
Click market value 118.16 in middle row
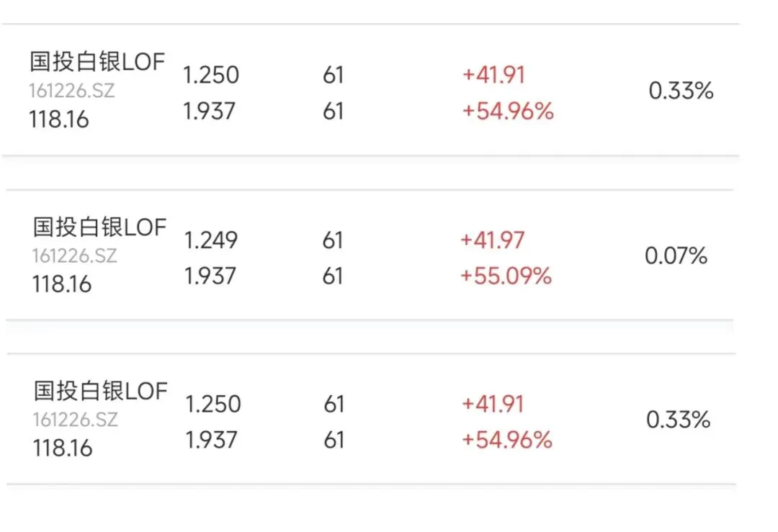pos(62,284)
